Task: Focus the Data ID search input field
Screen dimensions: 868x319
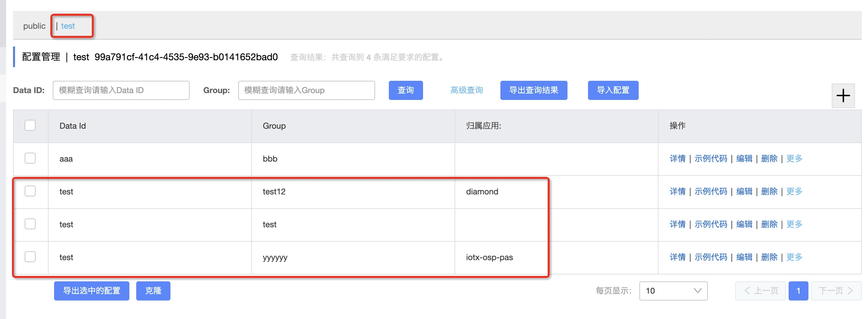Action: (121, 90)
